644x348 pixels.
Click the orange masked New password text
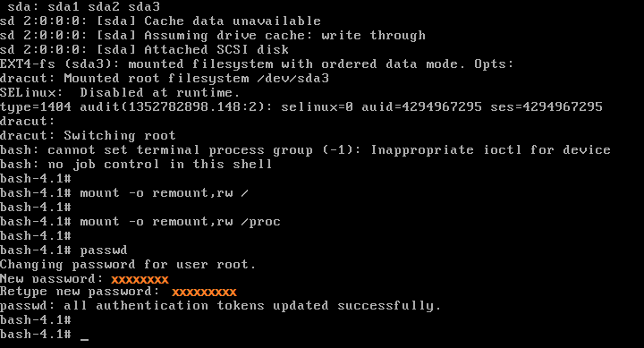click(140, 280)
